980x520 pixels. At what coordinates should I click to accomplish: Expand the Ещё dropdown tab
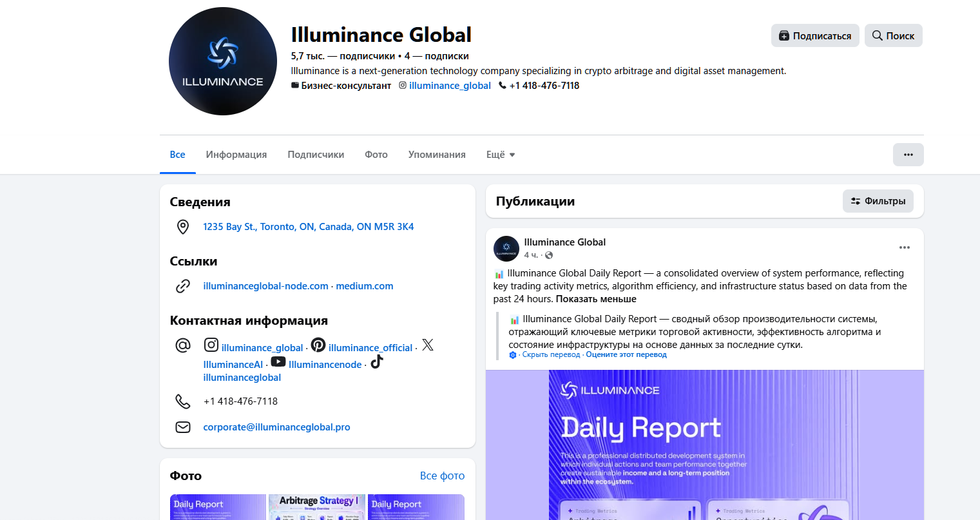pyautogui.click(x=501, y=155)
